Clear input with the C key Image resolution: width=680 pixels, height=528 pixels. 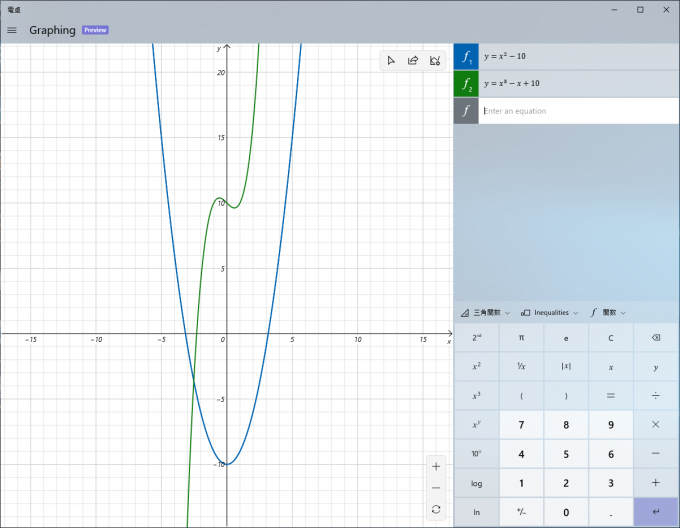click(611, 338)
